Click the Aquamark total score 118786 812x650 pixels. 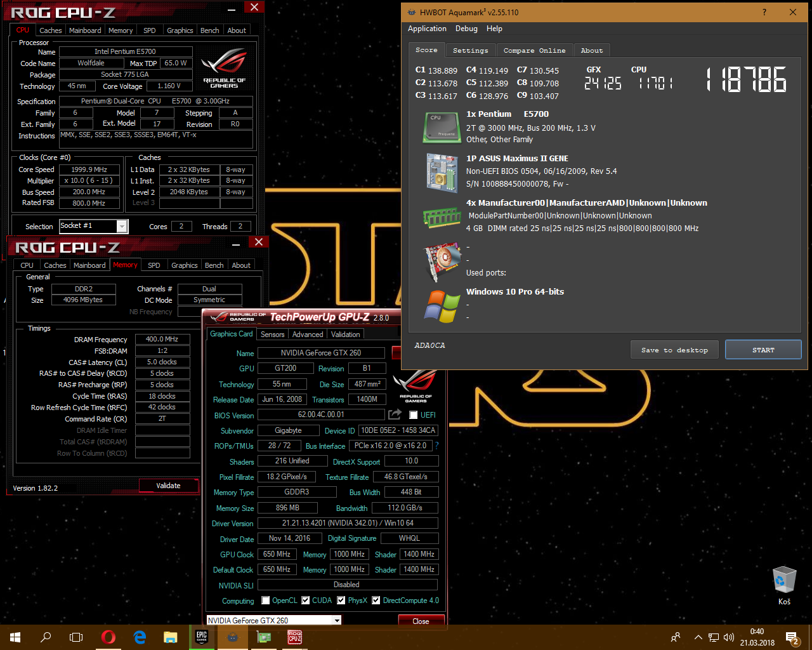(746, 81)
